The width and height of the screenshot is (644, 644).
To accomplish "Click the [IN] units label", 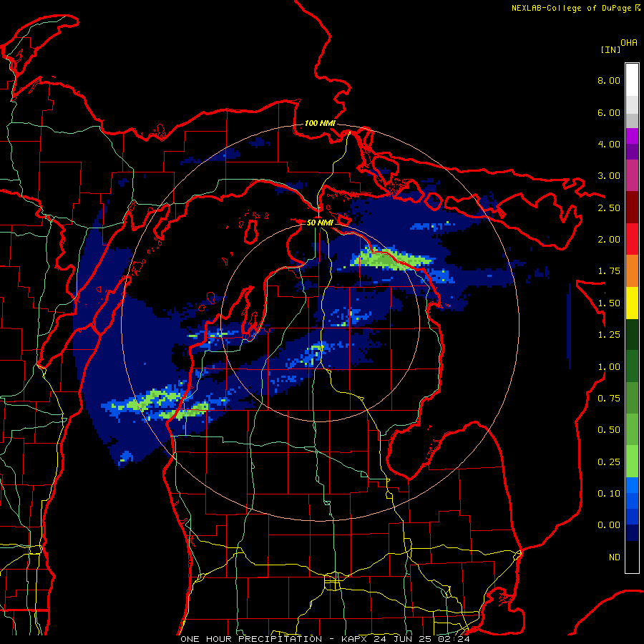I will pos(610,49).
